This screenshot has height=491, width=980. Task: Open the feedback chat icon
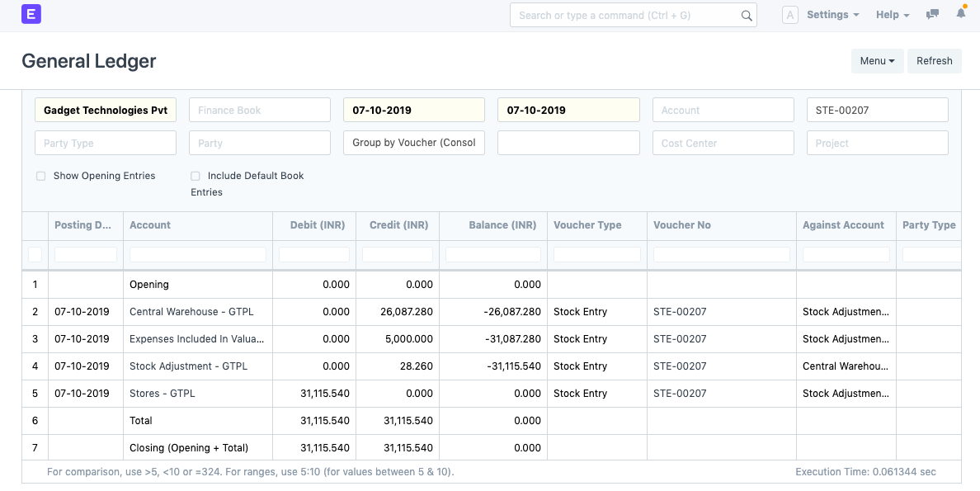coord(932,14)
